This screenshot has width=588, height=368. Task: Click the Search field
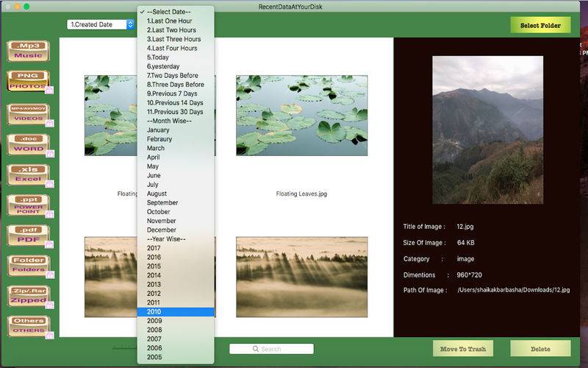(271, 349)
